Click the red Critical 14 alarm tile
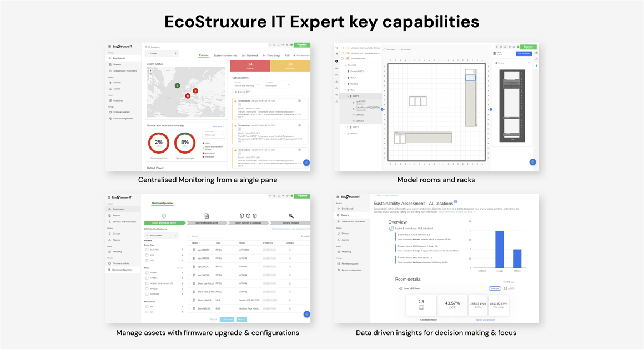This screenshot has height=350, width=644. 250,66
